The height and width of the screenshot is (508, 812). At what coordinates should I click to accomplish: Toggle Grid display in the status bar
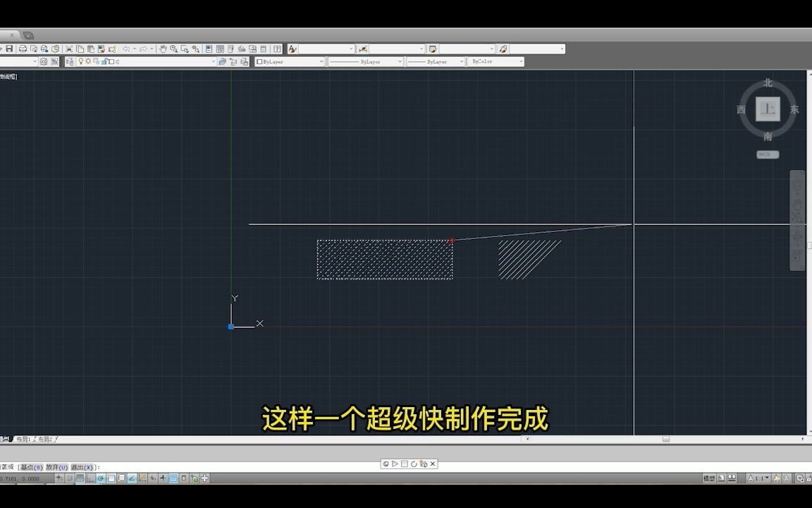[80, 479]
